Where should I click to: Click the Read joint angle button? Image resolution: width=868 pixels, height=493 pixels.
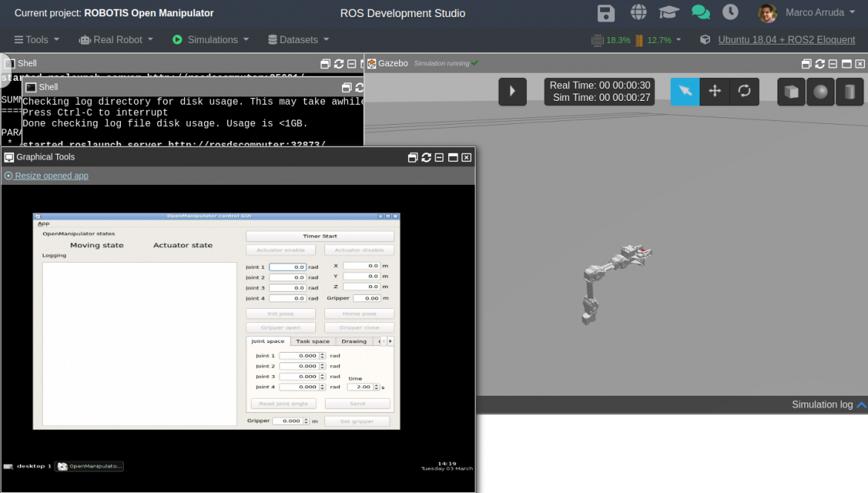point(283,404)
